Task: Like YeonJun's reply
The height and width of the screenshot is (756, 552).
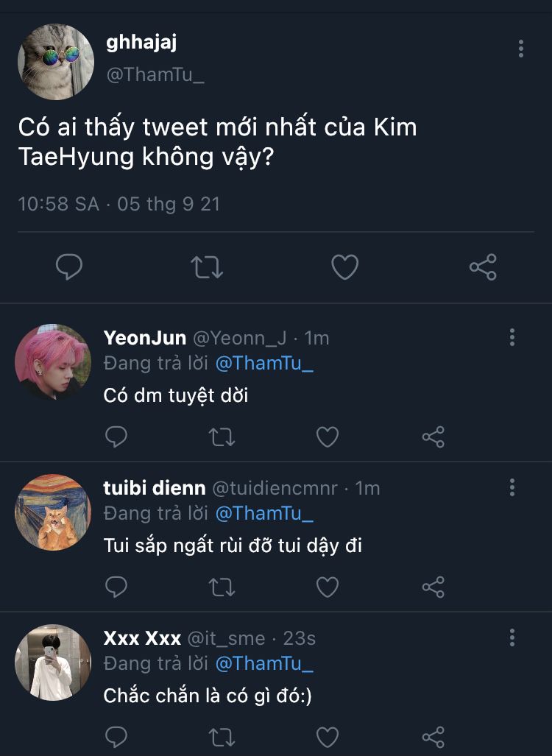Action: click(328, 437)
